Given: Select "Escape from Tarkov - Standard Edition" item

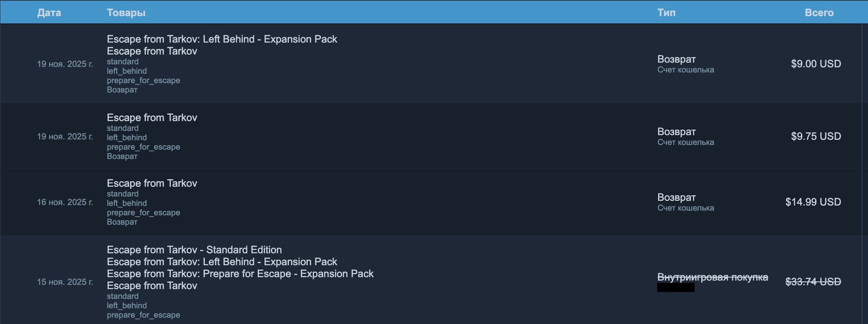Looking at the screenshot, I should point(194,250).
